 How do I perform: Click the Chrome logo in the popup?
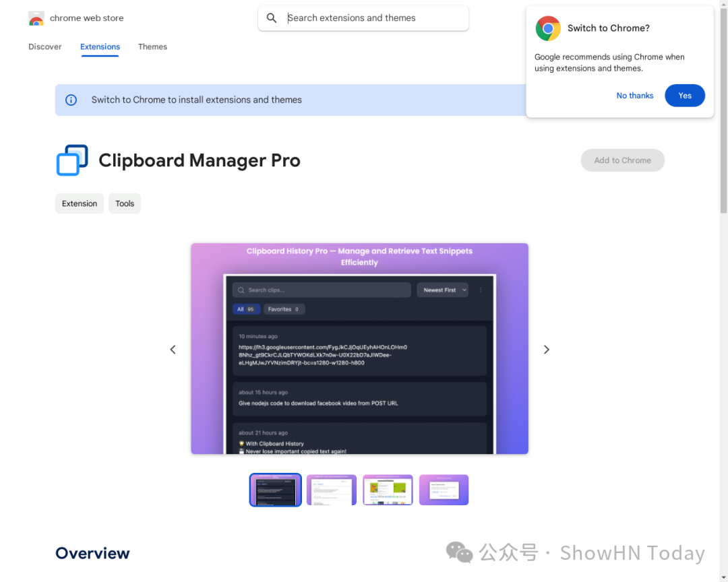[548, 28]
